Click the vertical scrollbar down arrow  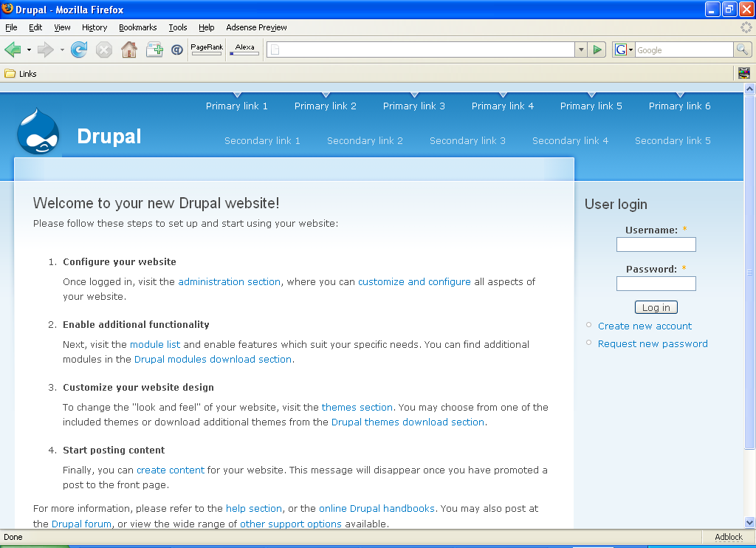pos(749,522)
